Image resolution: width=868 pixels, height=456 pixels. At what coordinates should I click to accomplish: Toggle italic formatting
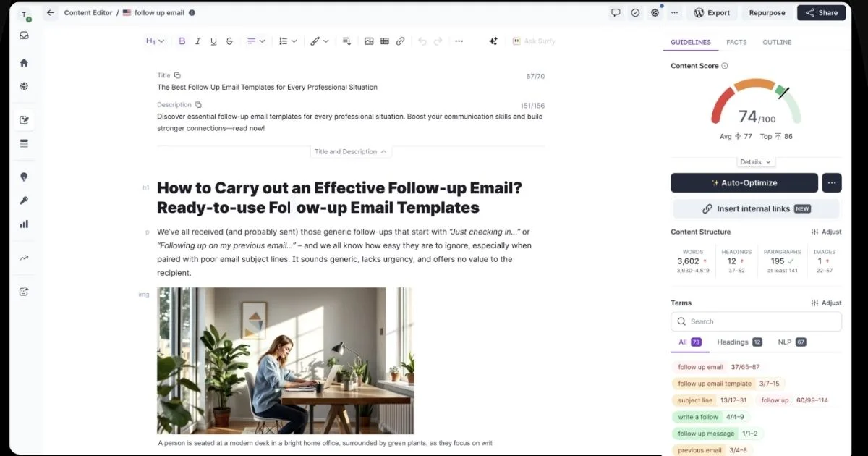198,41
